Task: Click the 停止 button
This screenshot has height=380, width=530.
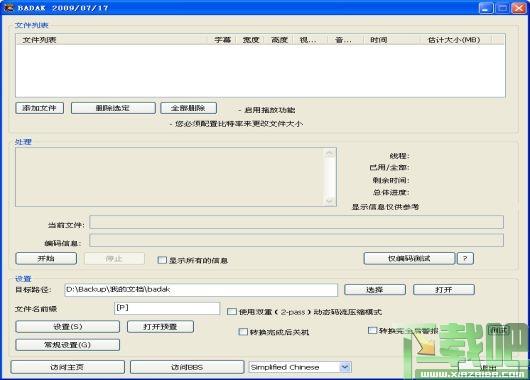Action: 114,259
